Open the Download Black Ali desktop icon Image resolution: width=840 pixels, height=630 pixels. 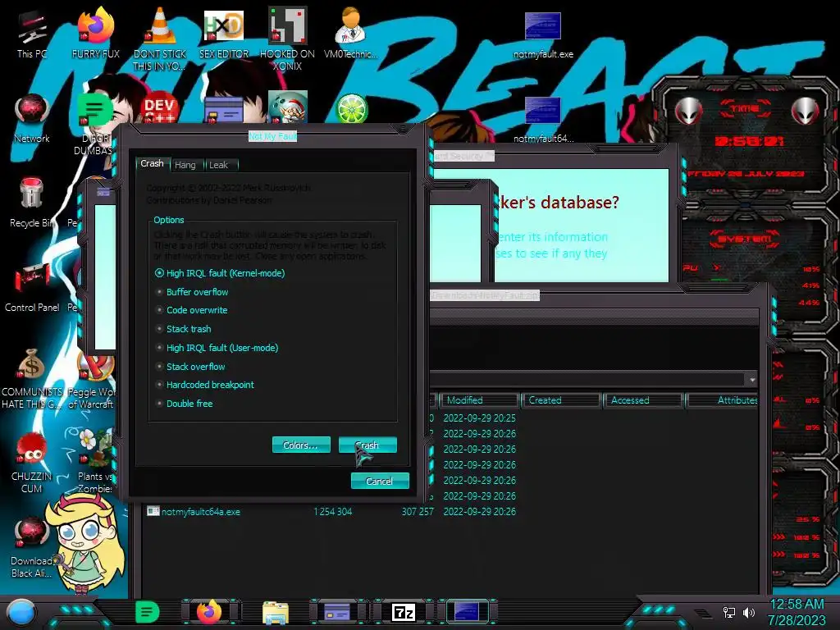click(x=32, y=547)
